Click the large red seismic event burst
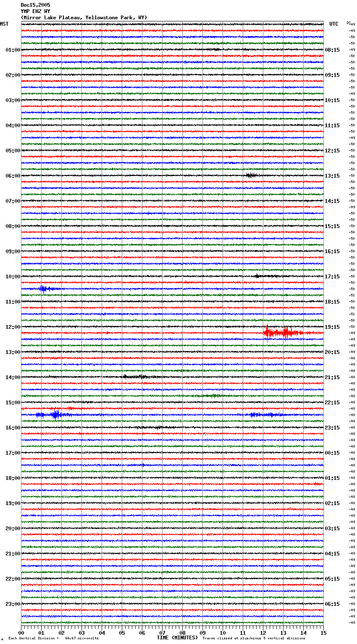357x644 pixels. [x=283, y=332]
